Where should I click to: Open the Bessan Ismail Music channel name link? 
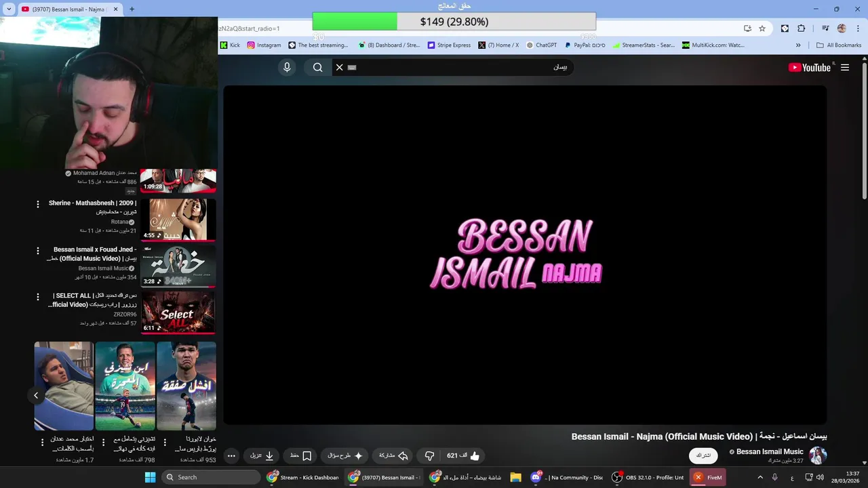click(770, 452)
